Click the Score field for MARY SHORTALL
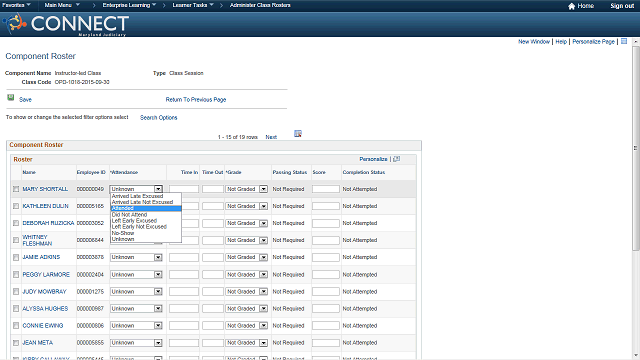640x360 pixels. coord(326,189)
